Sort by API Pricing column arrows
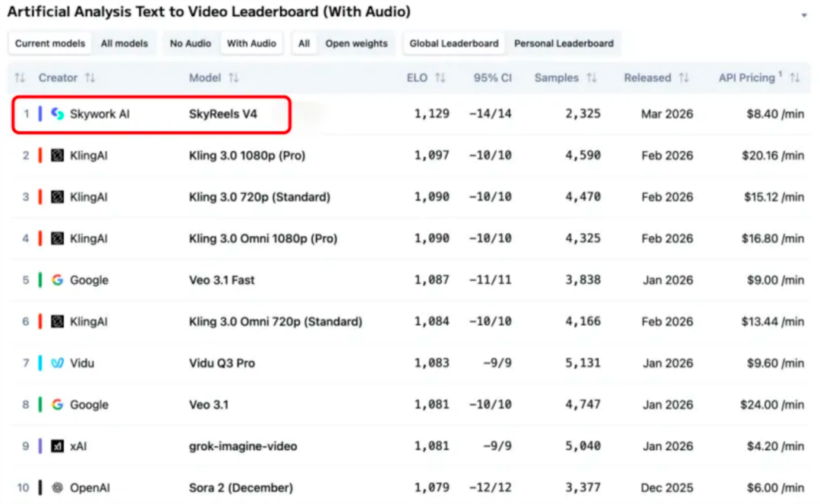This screenshot has height=504, width=820. click(x=795, y=78)
